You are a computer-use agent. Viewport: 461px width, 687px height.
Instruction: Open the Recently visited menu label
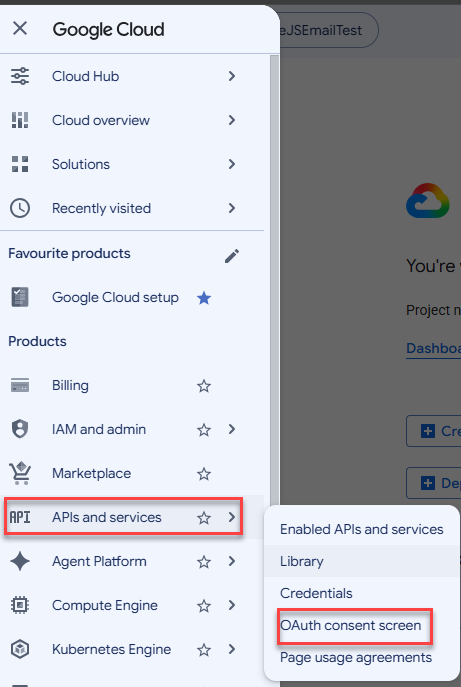pos(101,208)
